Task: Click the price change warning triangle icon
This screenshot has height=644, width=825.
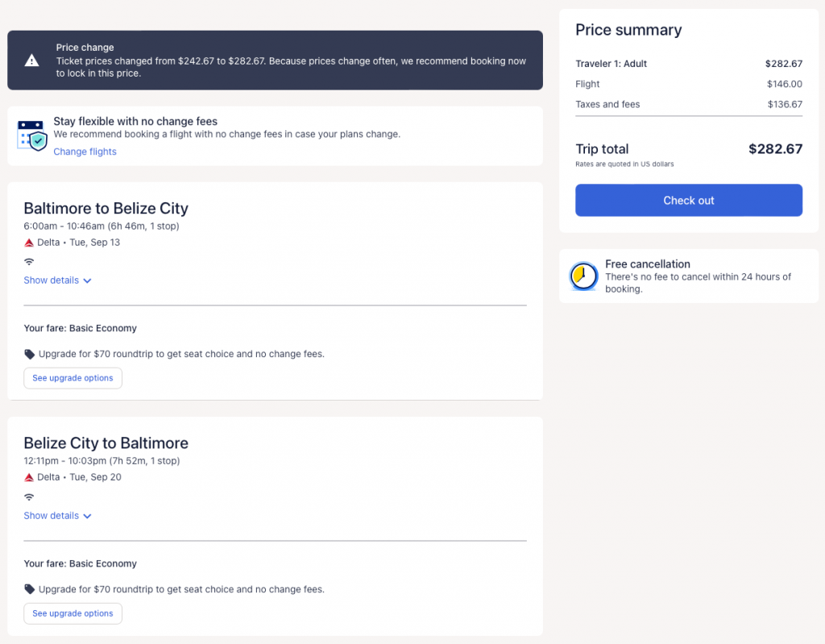Action: 31,60
